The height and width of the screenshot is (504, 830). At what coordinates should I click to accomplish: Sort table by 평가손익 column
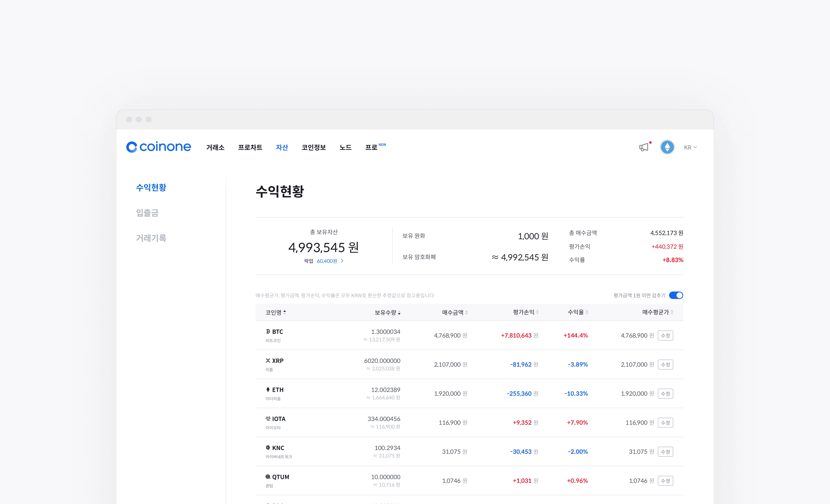[x=525, y=312]
